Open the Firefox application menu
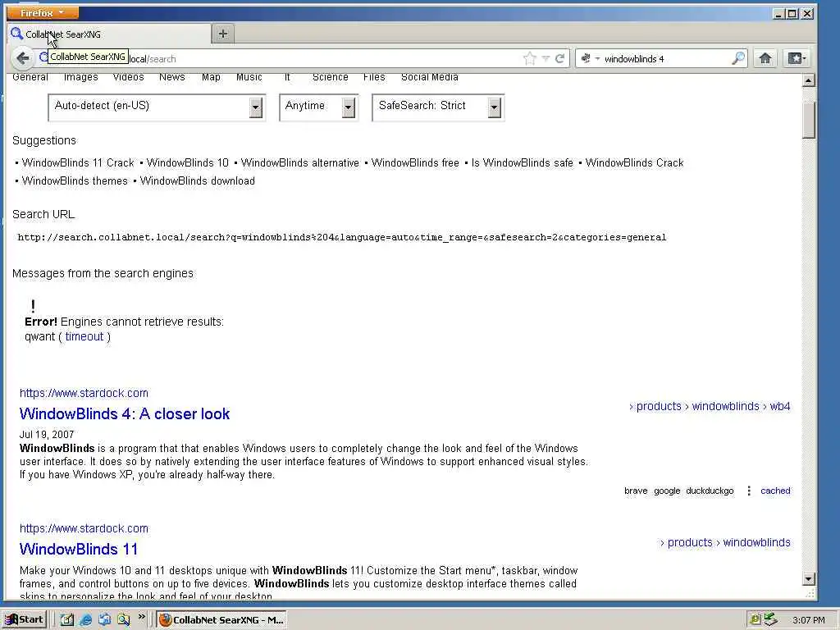Image resolution: width=840 pixels, height=630 pixels. [x=43, y=12]
